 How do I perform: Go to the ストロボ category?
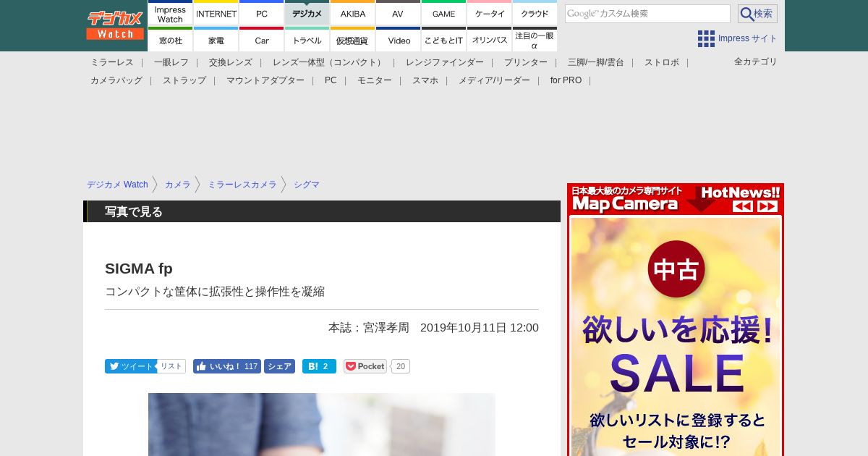pyautogui.click(x=662, y=62)
